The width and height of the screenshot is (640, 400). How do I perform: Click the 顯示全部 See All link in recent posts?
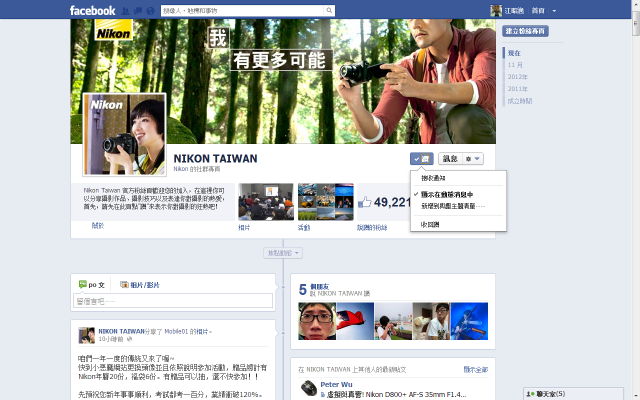pyautogui.click(x=476, y=369)
